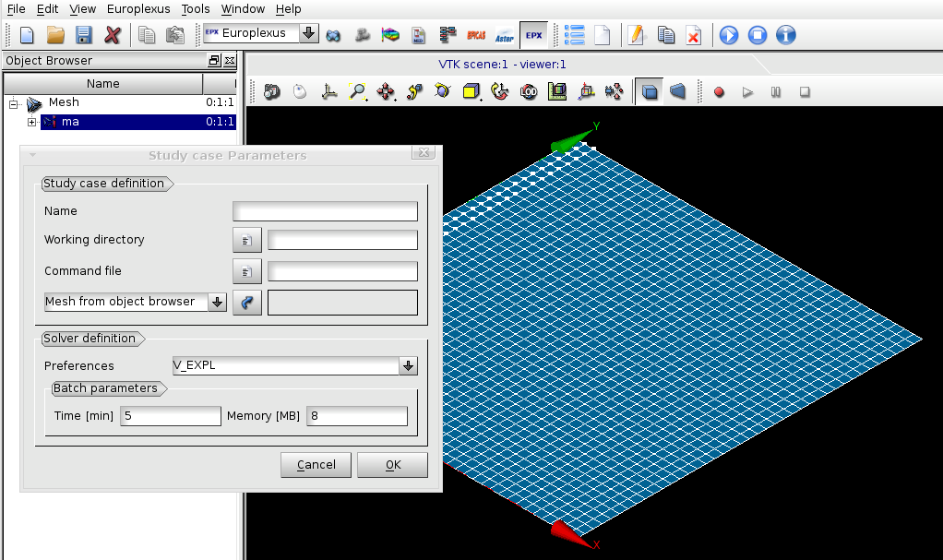Click the Save document icon

click(84, 35)
